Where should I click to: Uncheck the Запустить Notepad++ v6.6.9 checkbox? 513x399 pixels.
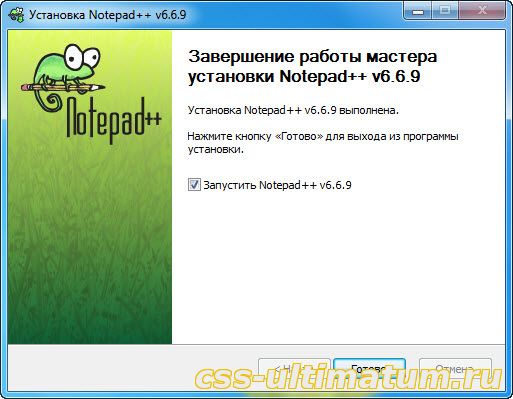194,184
